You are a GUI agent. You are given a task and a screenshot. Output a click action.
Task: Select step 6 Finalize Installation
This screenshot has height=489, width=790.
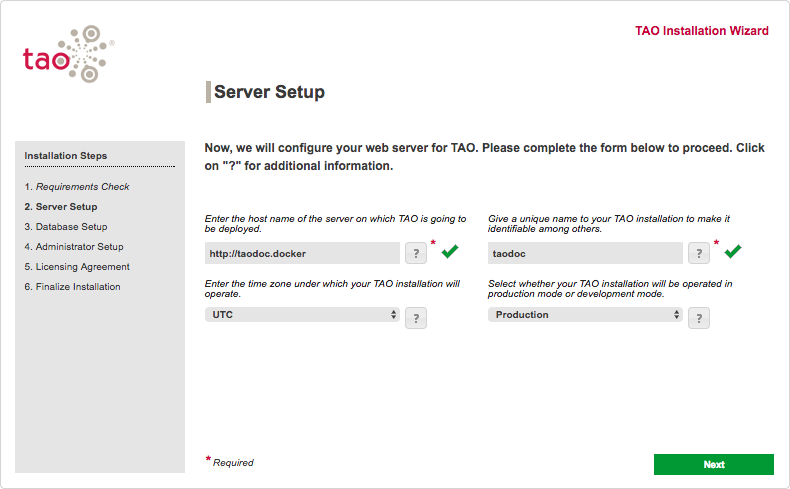[x=73, y=287]
